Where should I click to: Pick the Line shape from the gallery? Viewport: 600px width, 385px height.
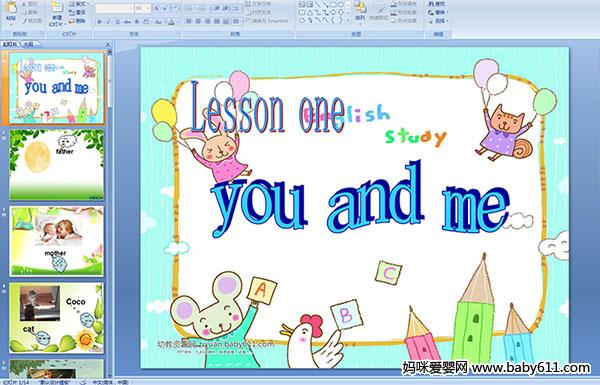(318, 4)
